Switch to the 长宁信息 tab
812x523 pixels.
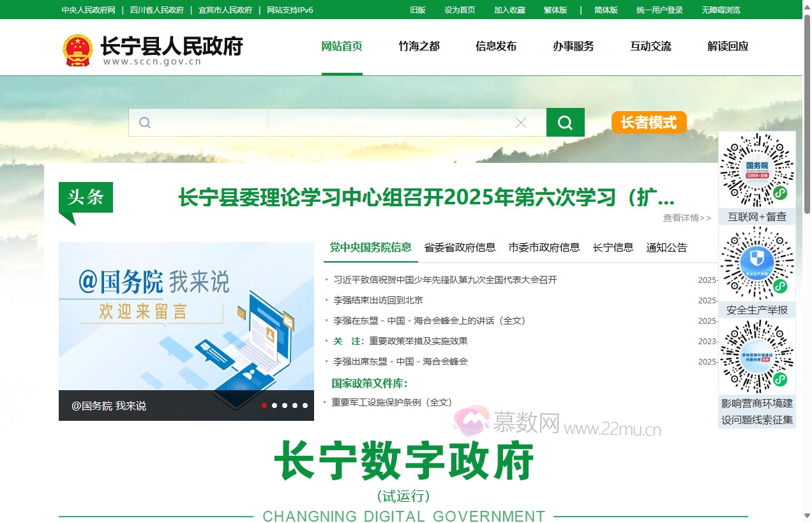tap(612, 247)
